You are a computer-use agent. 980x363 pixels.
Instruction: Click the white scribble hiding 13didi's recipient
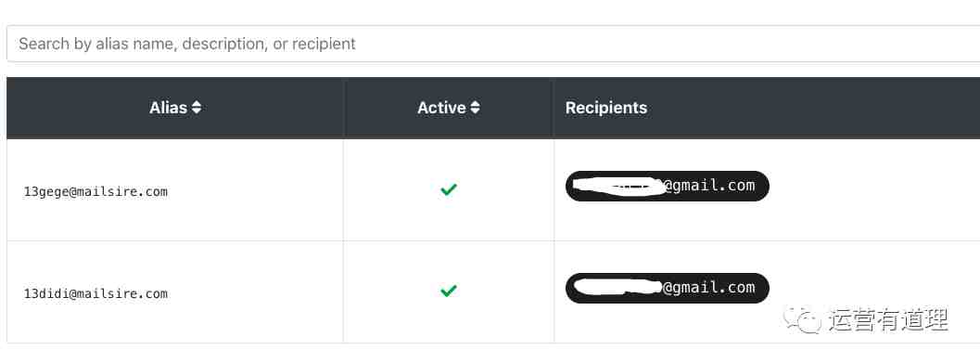pyautogui.click(x=617, y=287)
